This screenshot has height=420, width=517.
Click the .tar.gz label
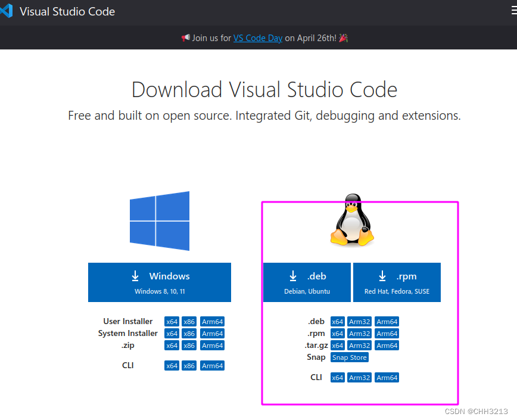[x=316, y=345]
